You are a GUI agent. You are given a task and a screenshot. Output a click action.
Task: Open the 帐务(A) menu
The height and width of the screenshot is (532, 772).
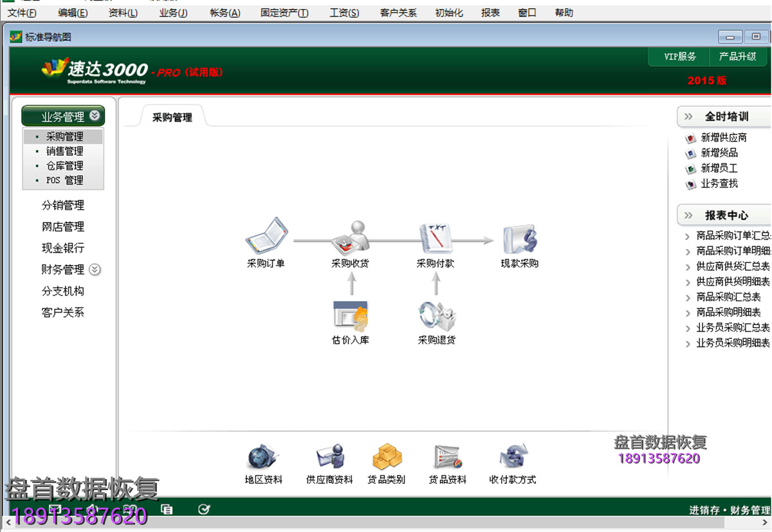tap(225, 13)
